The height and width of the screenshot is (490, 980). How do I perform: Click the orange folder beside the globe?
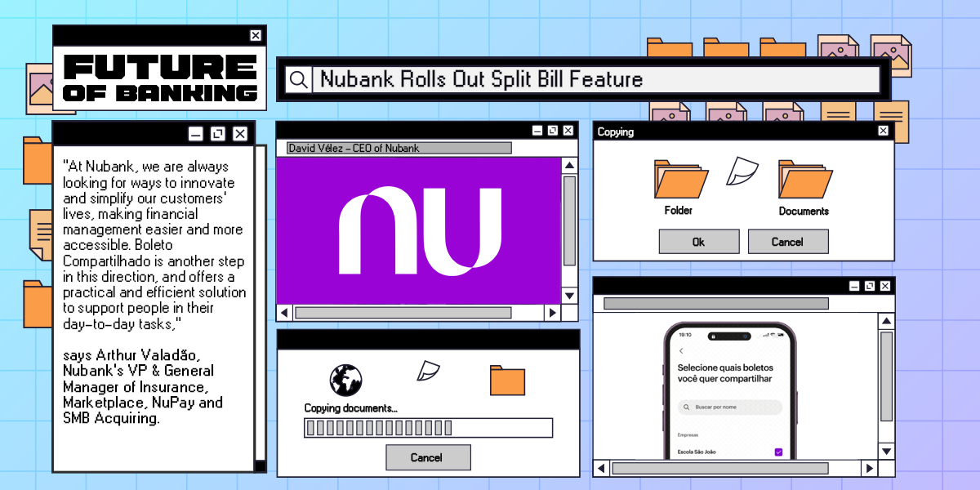point(507,380)
